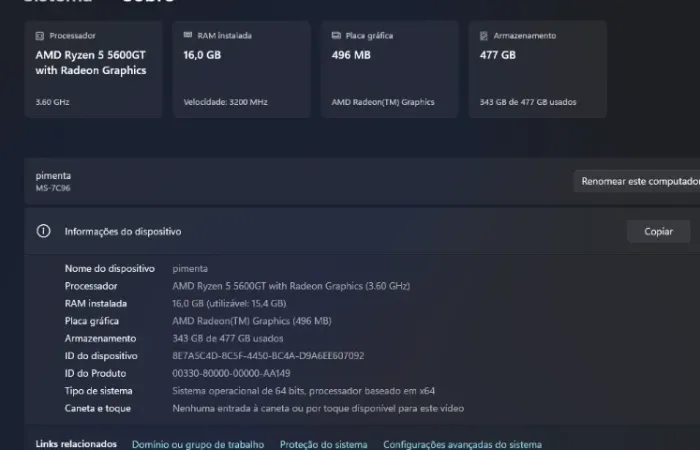Click Velocidade: 3200 MHz text

(225, 102)
